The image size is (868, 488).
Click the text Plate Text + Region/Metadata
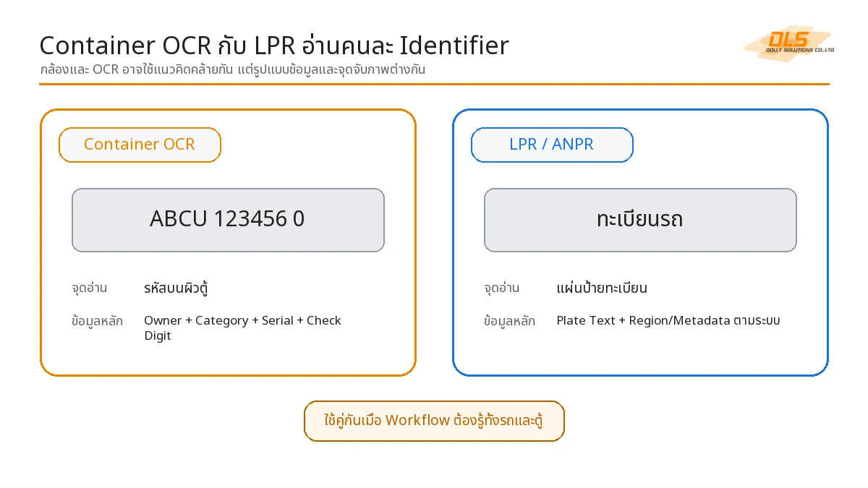668,320
